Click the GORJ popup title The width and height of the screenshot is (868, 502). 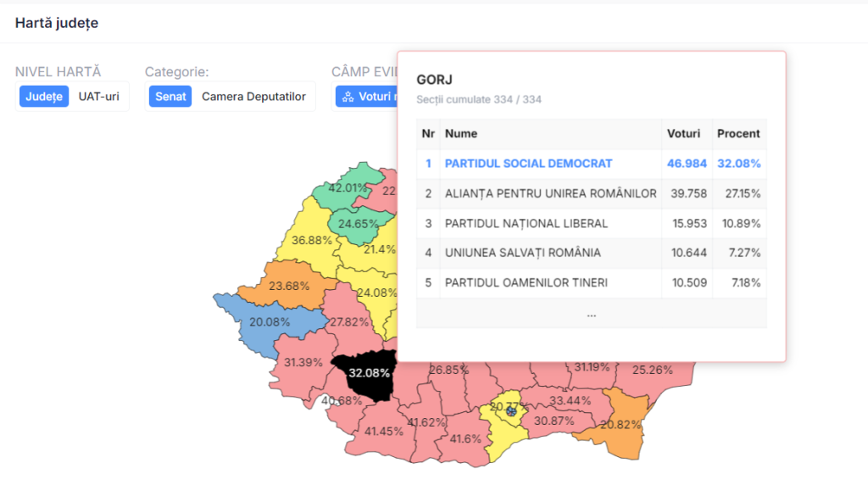click(435, 80)
